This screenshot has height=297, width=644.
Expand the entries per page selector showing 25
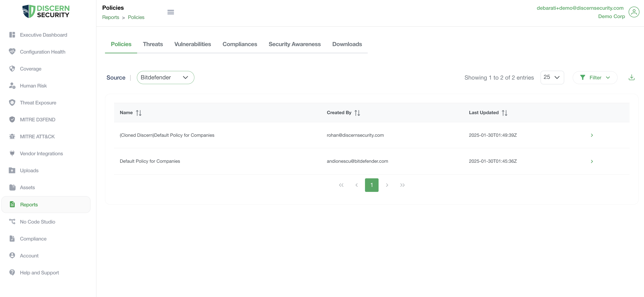click(552, 77)
